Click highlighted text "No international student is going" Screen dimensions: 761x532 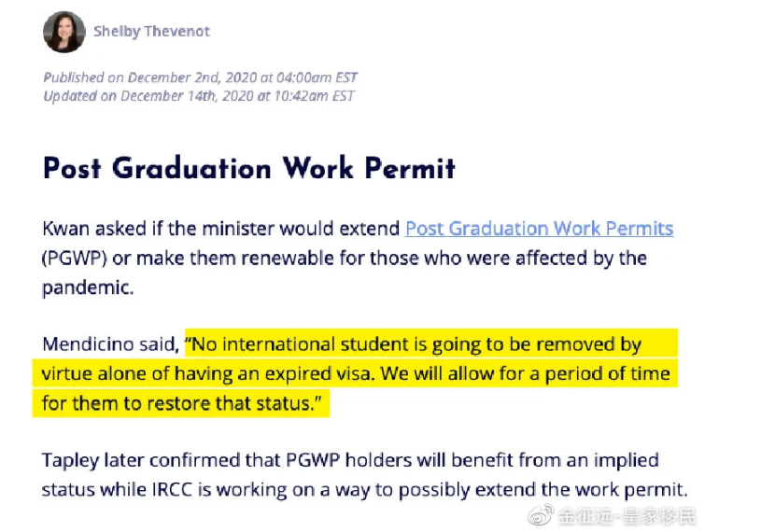(309, 344)
